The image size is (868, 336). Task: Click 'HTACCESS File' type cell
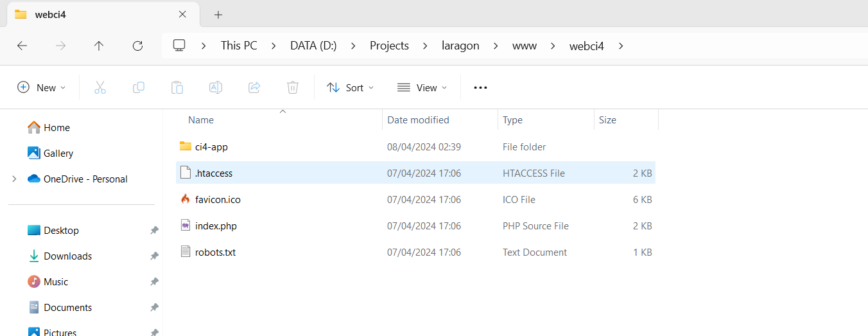[x=534, y=173]
